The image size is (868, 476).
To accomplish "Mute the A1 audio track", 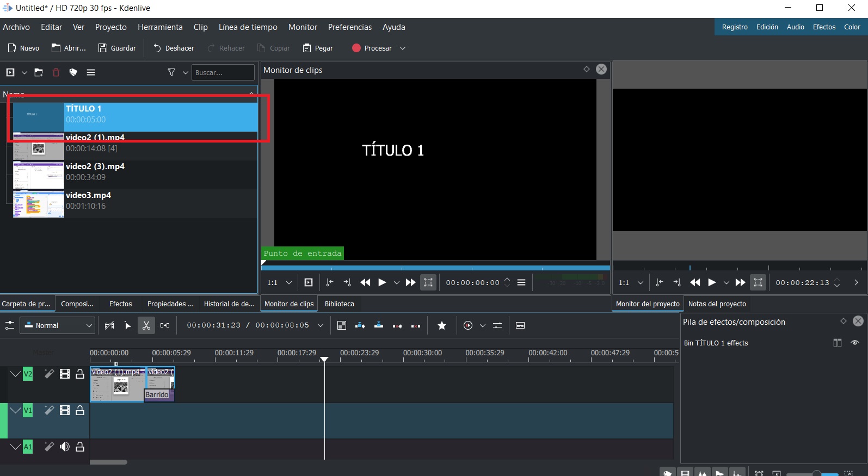I will pos(65,447).
